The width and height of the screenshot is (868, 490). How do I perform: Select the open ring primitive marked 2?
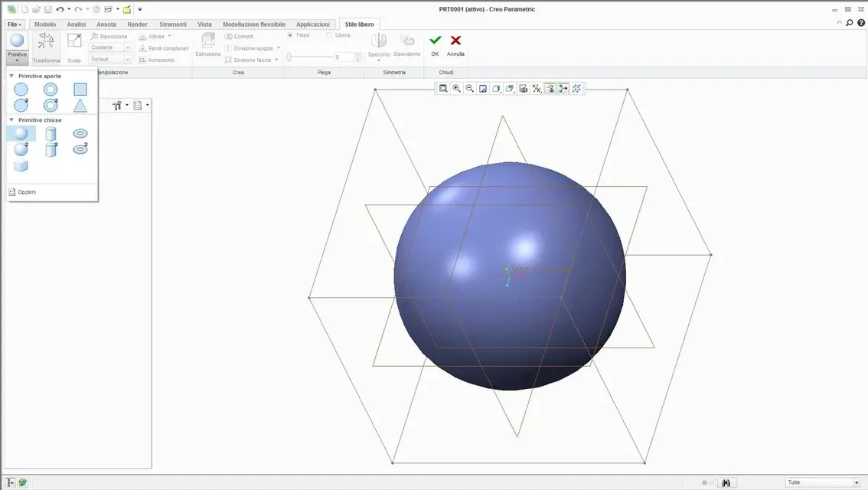[51, 105]
